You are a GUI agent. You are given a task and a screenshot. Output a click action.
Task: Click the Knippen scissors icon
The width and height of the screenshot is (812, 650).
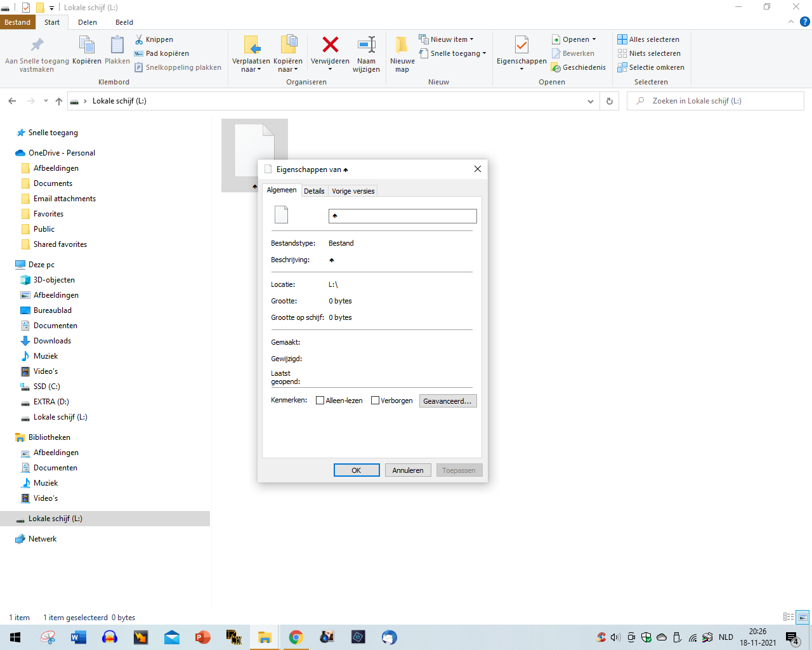coord(139,39)
